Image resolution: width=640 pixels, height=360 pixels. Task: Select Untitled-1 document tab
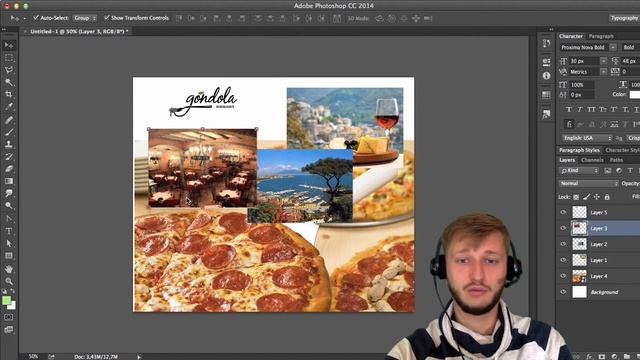click(x=79, y=31)
